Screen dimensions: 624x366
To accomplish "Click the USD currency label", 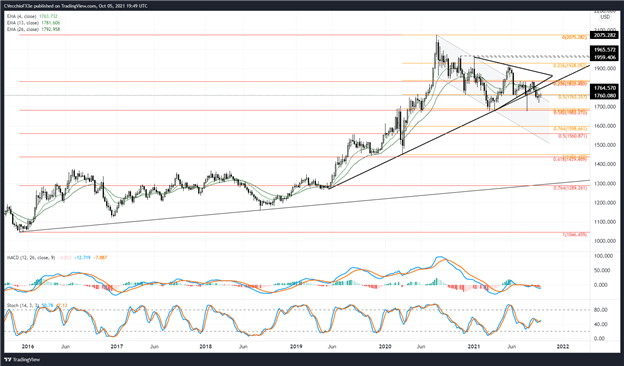I will [x=605, y=17].
